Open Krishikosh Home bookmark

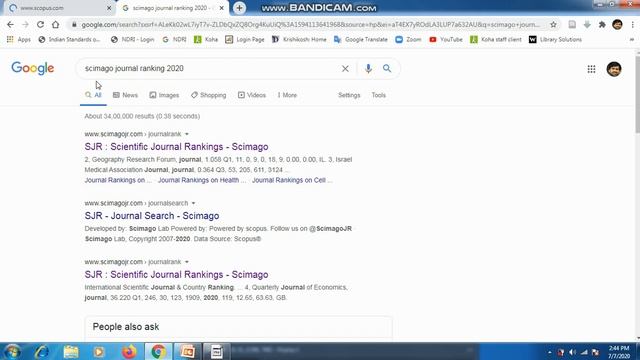(x=299, y=39)
